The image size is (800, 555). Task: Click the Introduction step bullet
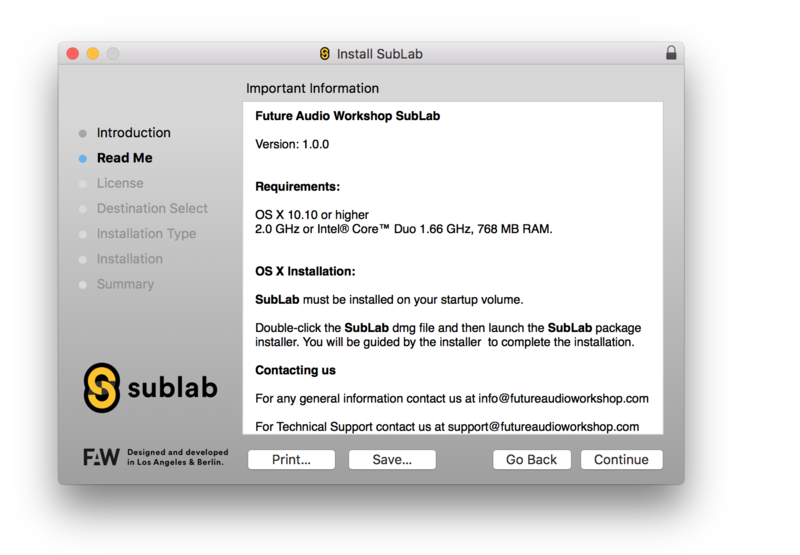click(83, 133)
